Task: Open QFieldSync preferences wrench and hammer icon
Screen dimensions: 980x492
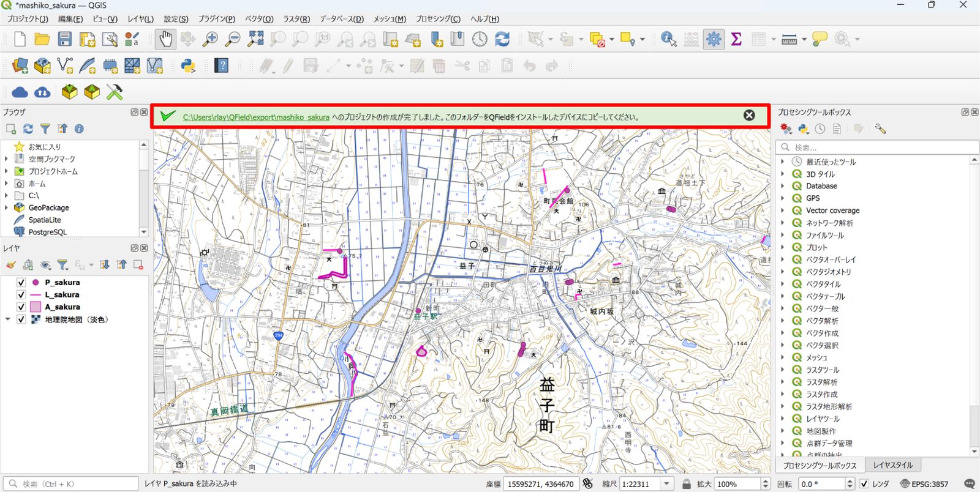Action: pyautogui.click(x=115, y=92)
